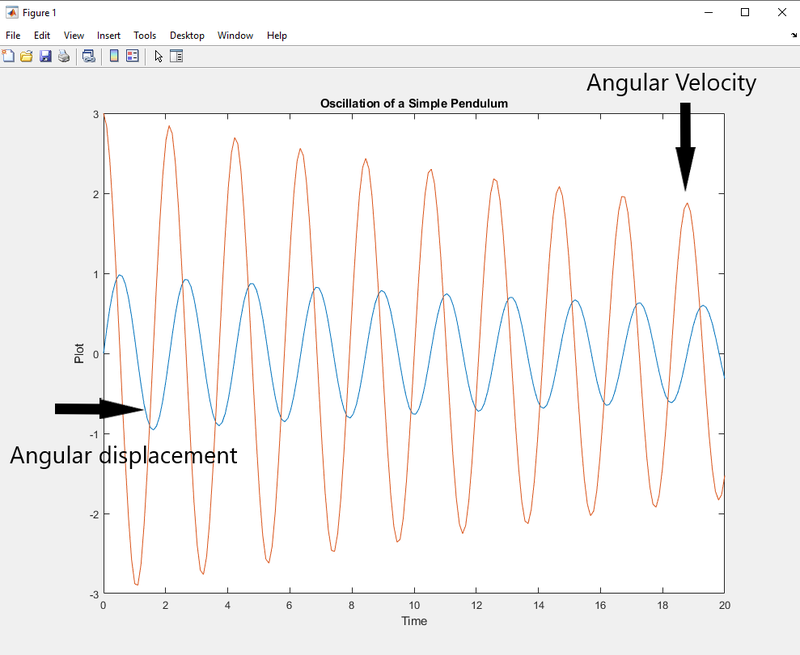Image resolution: width=800 pixels, height=655 pixels.
Task: Open plot tools with the rightmost toolbar icon
Action: (176, 56)
